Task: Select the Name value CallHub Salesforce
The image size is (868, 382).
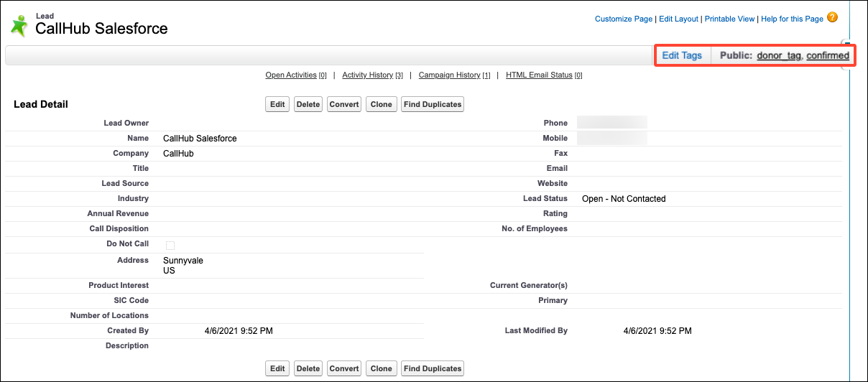Action: (x=200, y=139)
